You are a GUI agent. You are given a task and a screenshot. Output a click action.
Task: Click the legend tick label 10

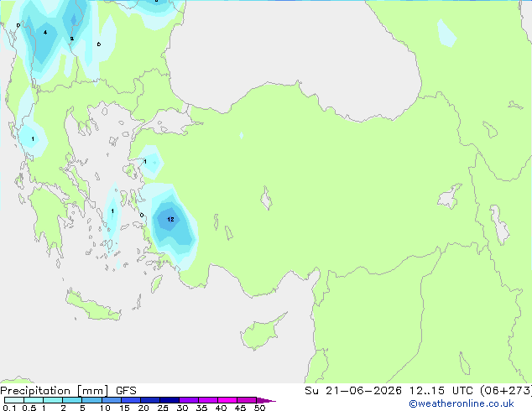(105, 408)
